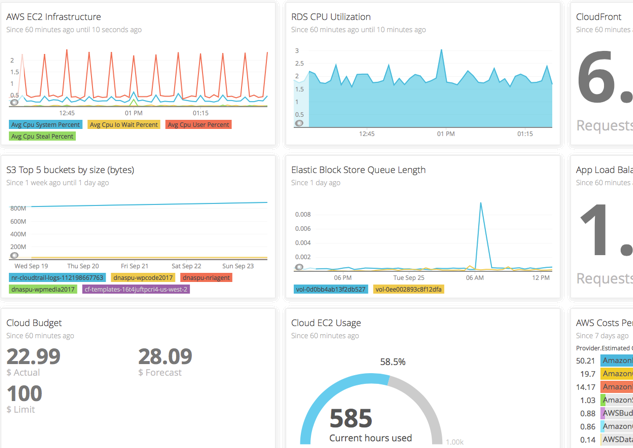Click the 0.88 cost value in AWS Costs
This screenshot has width=633, height=448.
[x=587, y=413]
